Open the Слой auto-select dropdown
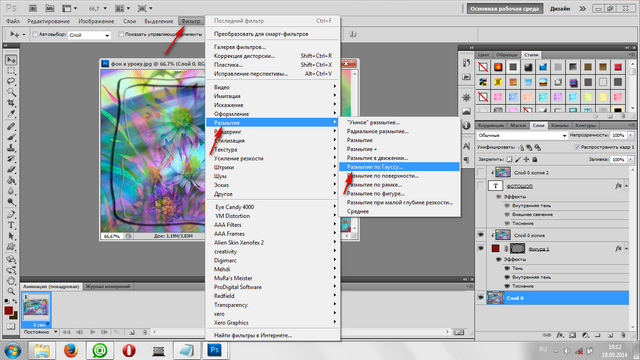 coord(89,35)
